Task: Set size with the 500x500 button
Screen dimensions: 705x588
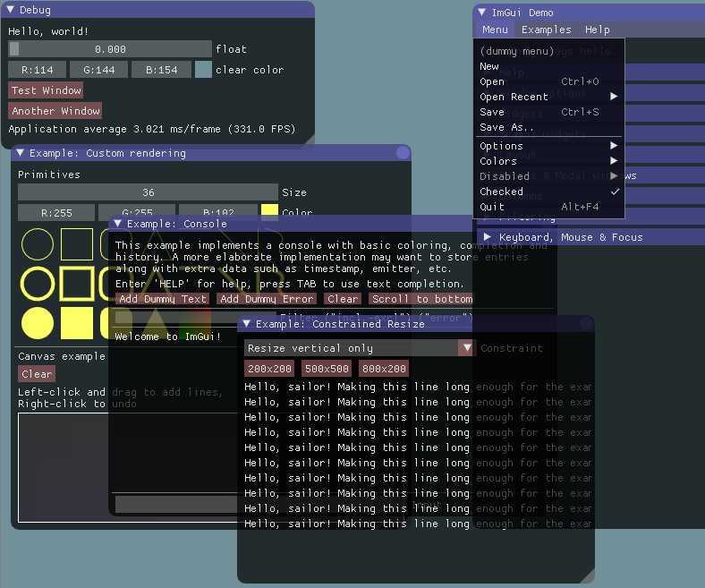Action: (x=327, y=369)
